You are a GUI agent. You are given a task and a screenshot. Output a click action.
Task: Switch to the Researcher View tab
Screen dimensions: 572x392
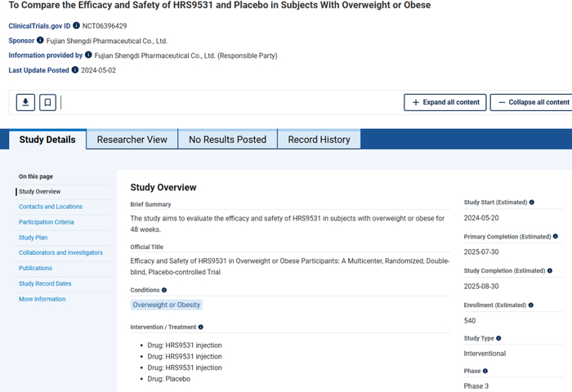(132, 140)
